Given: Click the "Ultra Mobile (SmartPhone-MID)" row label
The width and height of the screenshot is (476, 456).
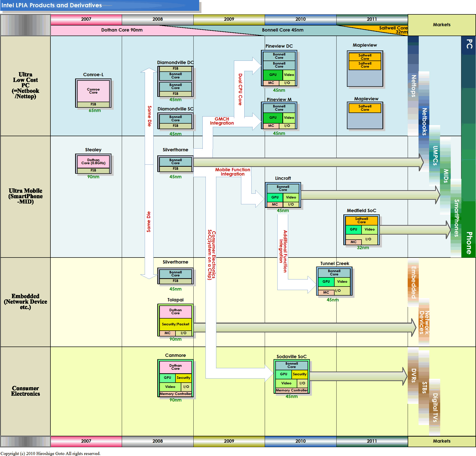Looking at the screenshot, I should tap(25, 196).
